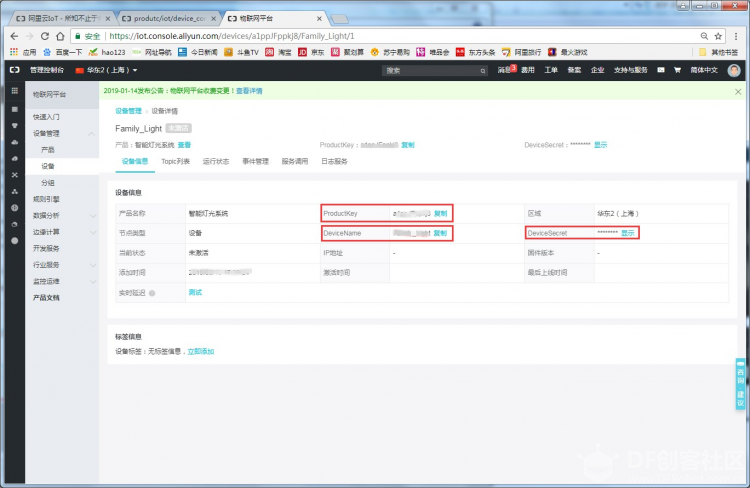Open the 京东 bookmark
This screenshot has height=488, width=750.
(311, 52)
